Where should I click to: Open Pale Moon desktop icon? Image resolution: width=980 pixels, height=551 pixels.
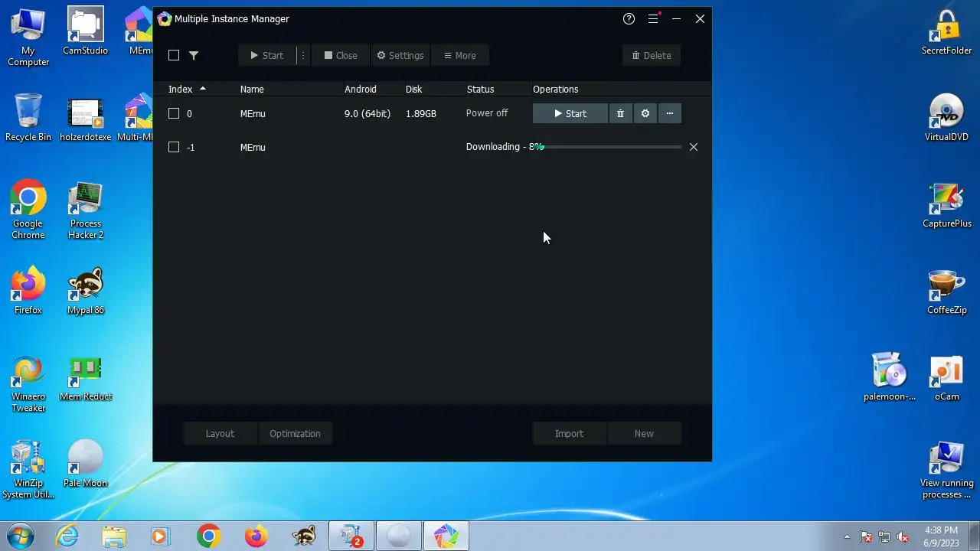pos(86,464)
